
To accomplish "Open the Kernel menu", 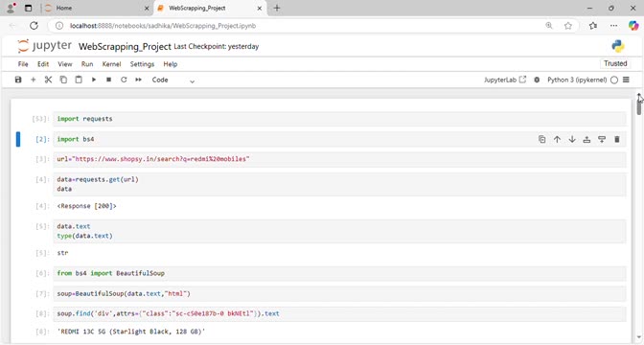I will [111, 64].
